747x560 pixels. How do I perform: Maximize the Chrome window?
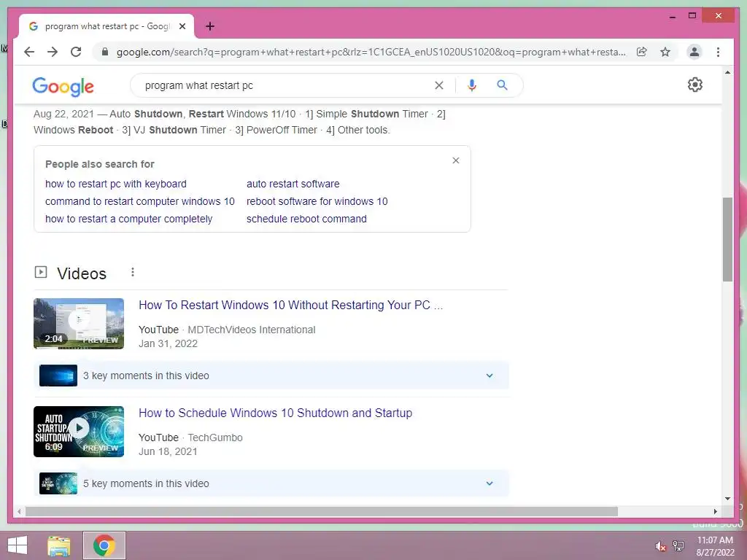692,16
